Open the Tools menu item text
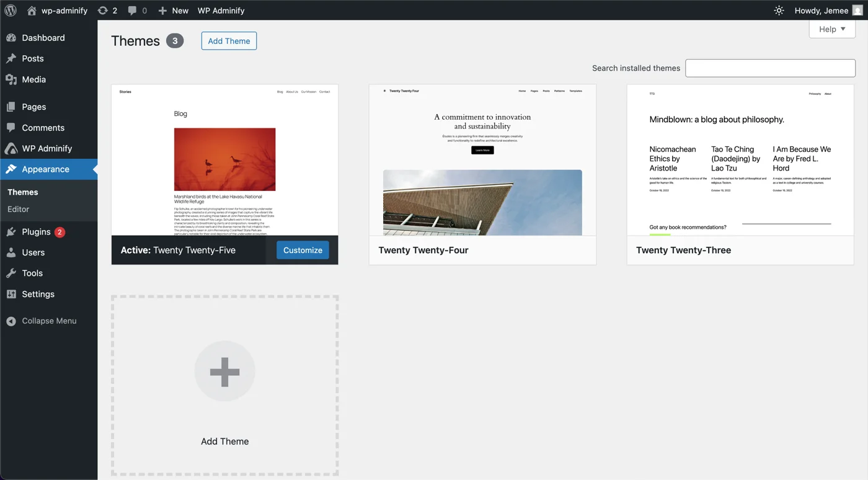The width and height of the screenshot is (868, 480). pos(32,273)
